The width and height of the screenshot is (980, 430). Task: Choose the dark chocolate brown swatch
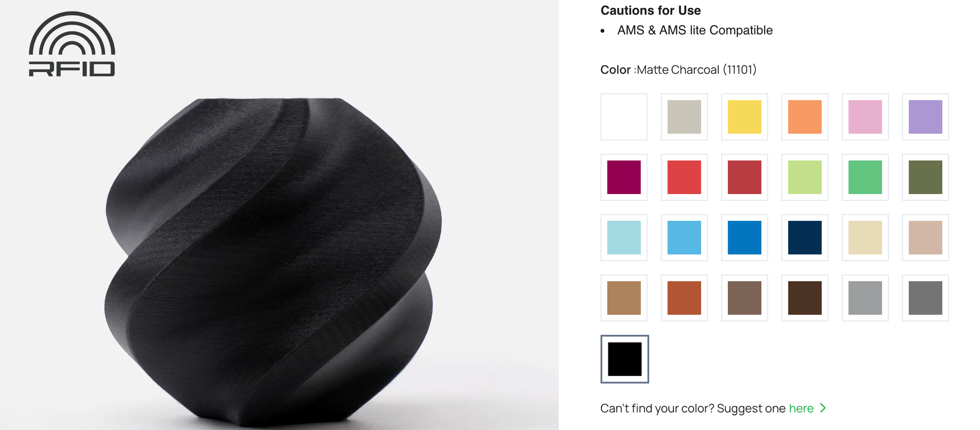(x=805, y=298)
